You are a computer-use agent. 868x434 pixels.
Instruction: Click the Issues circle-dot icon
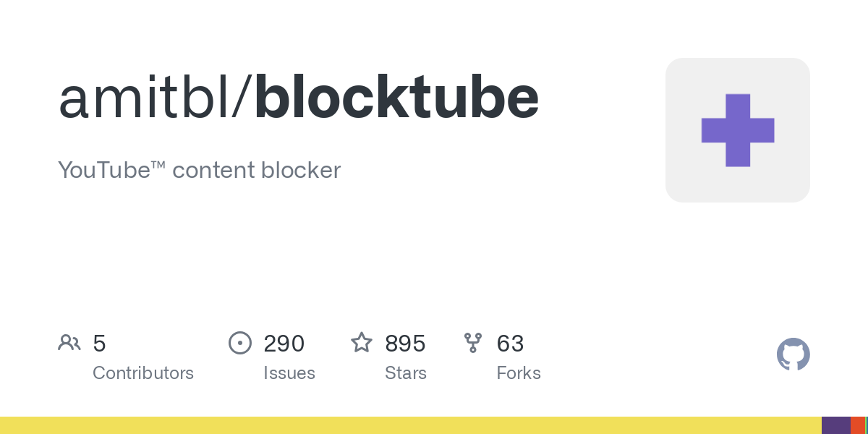click(239, 343)
